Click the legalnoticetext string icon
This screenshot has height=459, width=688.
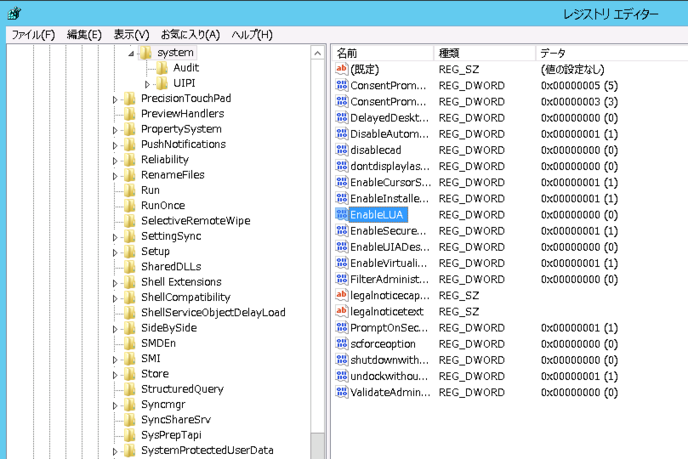coord(341,311)
